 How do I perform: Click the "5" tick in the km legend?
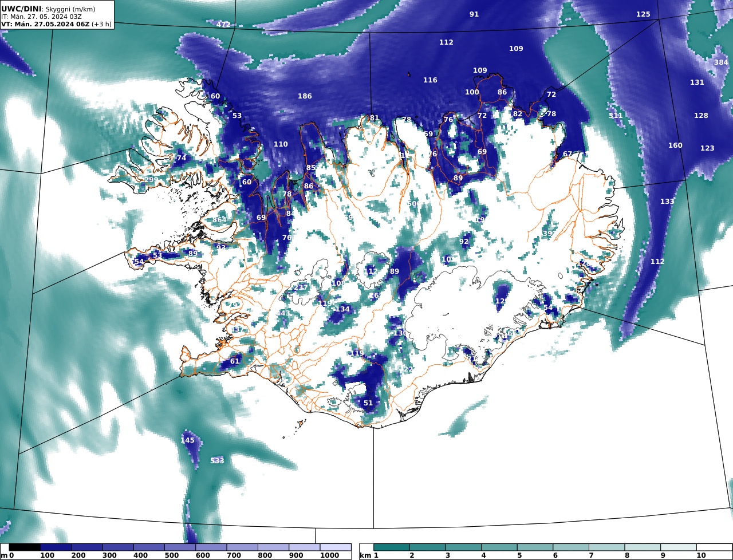[519, 555]
